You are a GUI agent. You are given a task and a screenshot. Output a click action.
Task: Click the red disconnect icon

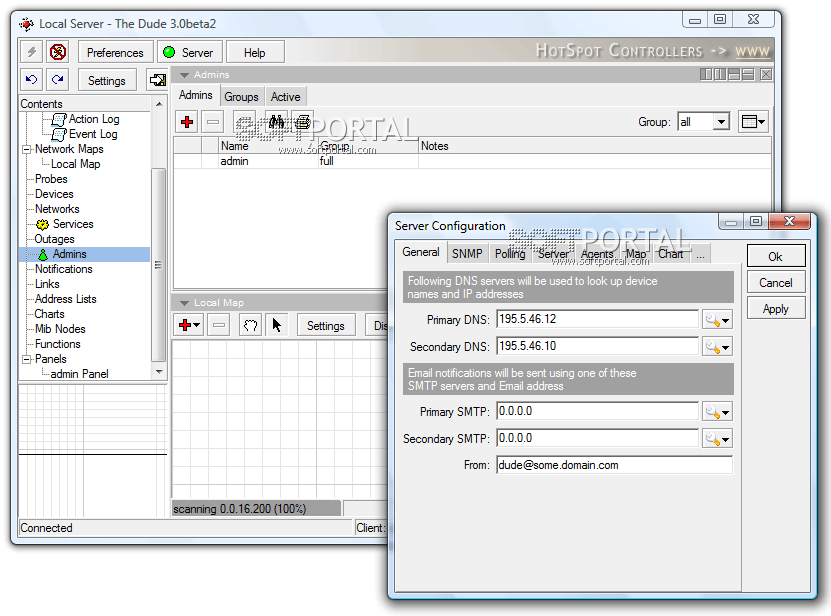(x=57, y=52)
